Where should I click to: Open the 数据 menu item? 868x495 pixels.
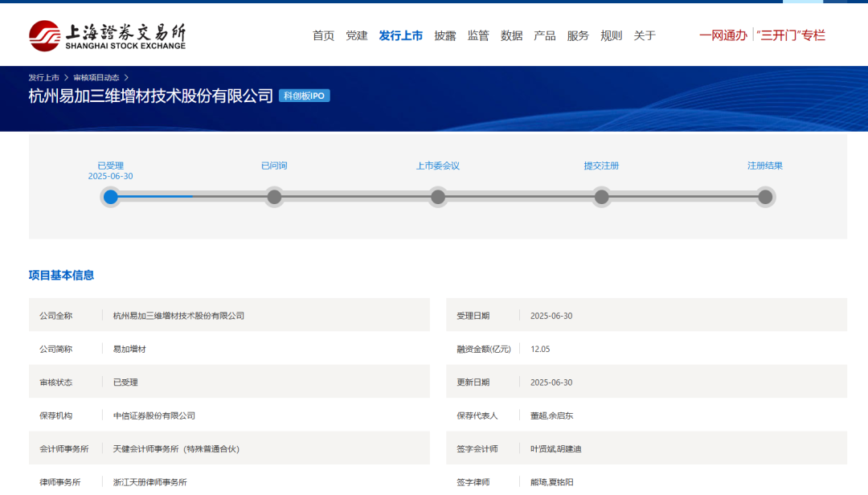pos(511,35)
